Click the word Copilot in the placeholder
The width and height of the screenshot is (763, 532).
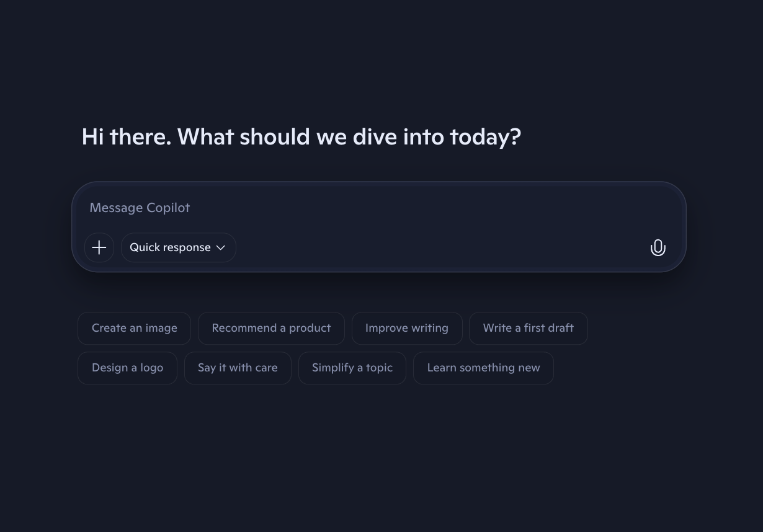point(168,208)
